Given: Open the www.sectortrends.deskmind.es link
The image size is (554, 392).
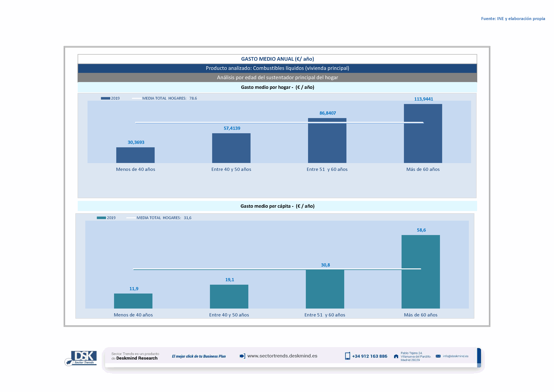Looking at the screenshot, I should (282, 356).
